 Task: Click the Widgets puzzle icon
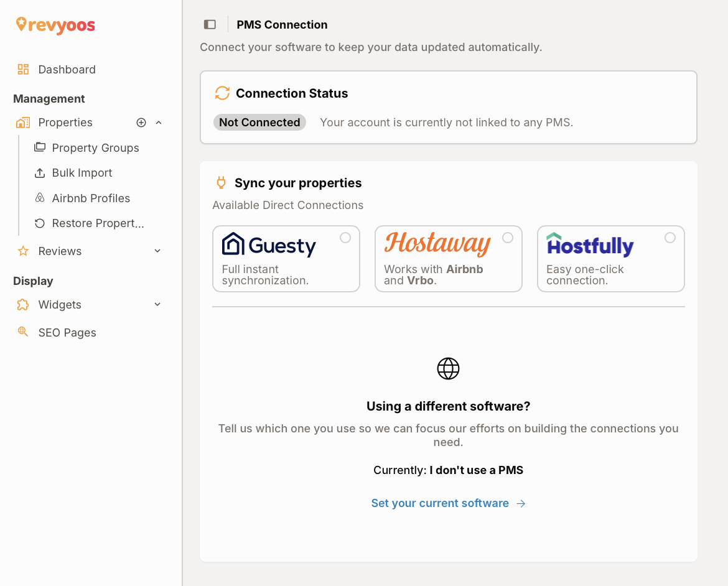[23, 305]
